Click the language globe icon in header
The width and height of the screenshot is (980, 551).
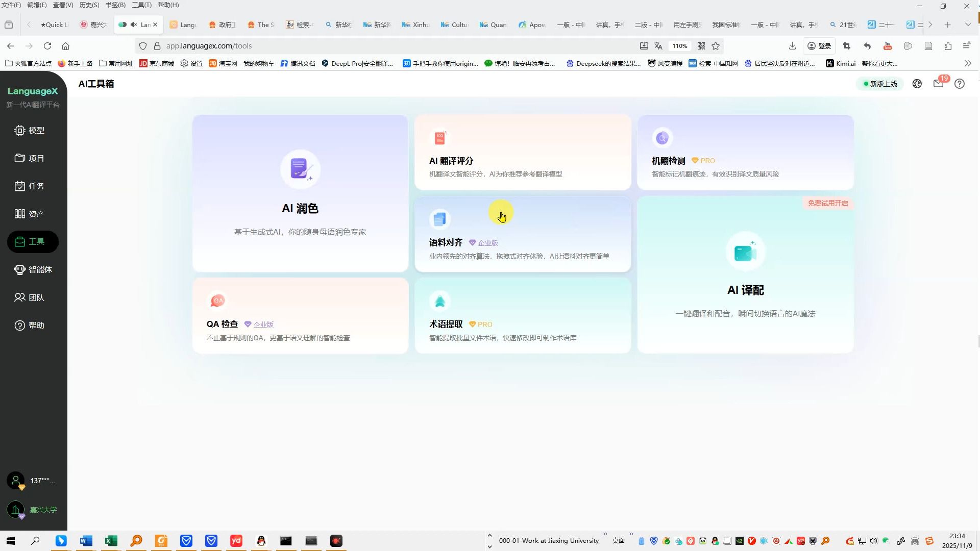[917, 84]
